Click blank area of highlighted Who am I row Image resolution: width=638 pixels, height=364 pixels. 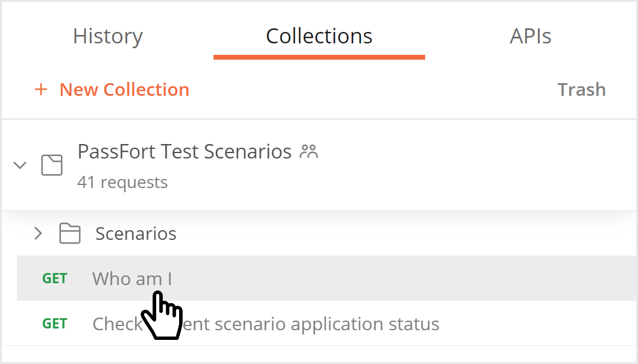[x=403, y=278]
